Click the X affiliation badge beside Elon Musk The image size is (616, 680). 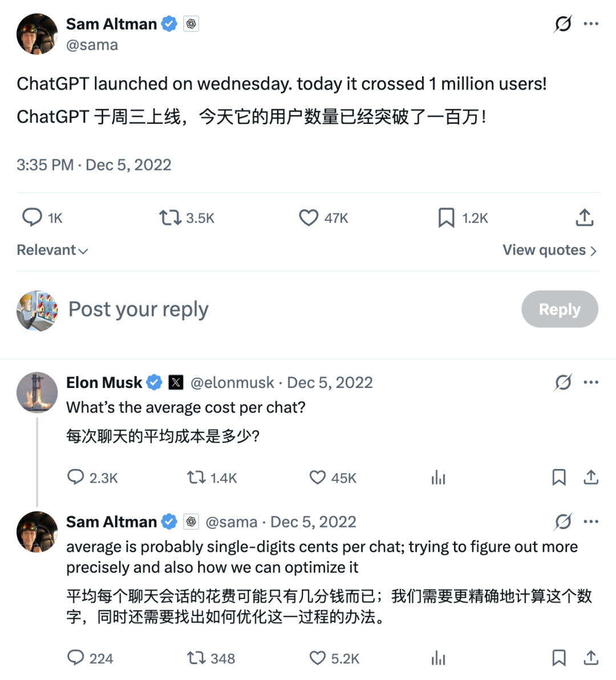click(176, 382)
